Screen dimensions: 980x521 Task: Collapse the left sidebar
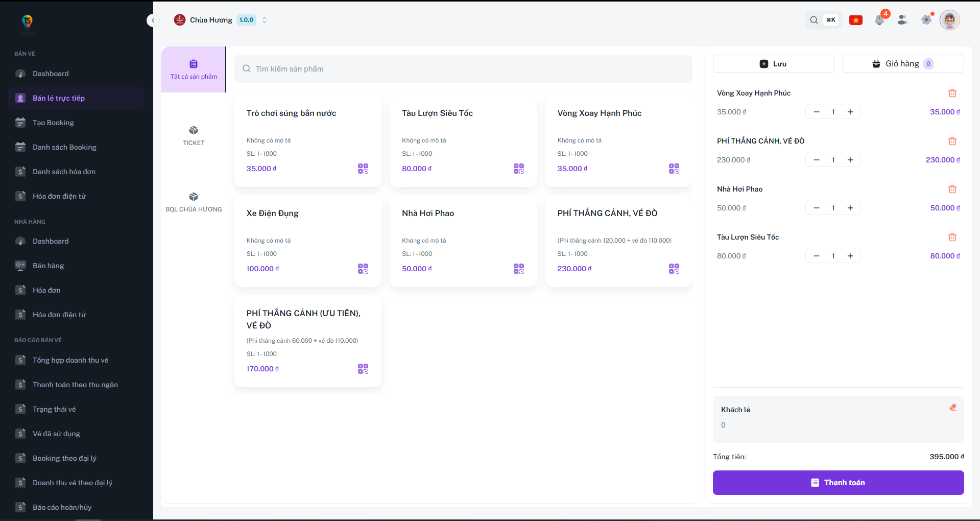click(x=153, y=20)
